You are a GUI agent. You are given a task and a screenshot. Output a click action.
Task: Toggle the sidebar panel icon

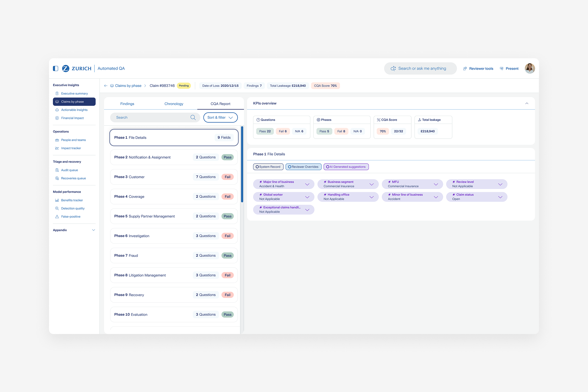pos(56,68)
